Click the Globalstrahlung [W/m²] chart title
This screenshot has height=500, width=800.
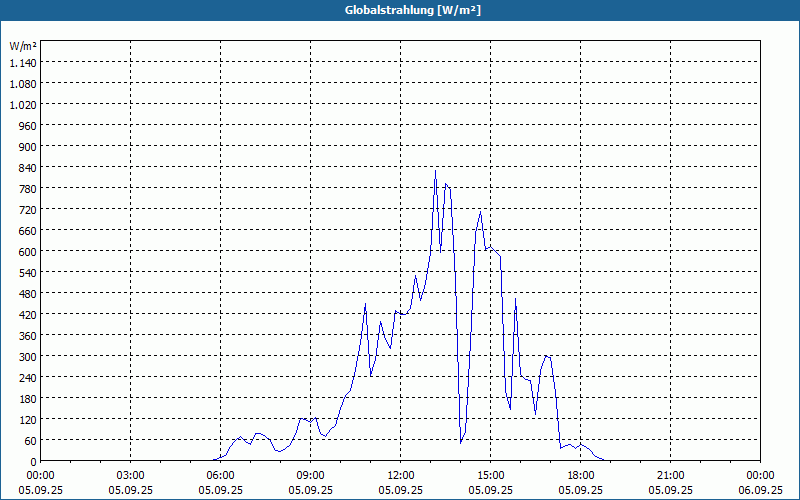[x=413, y=10]
